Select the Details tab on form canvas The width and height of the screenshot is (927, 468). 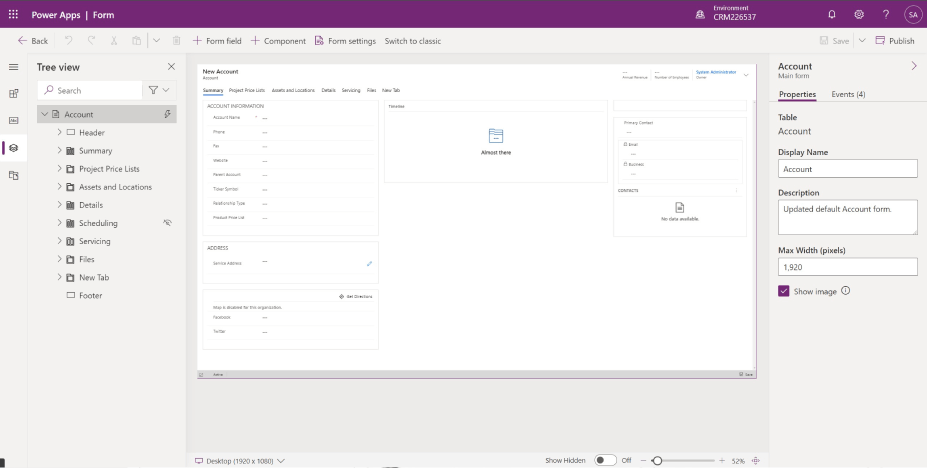click(329, 90)
